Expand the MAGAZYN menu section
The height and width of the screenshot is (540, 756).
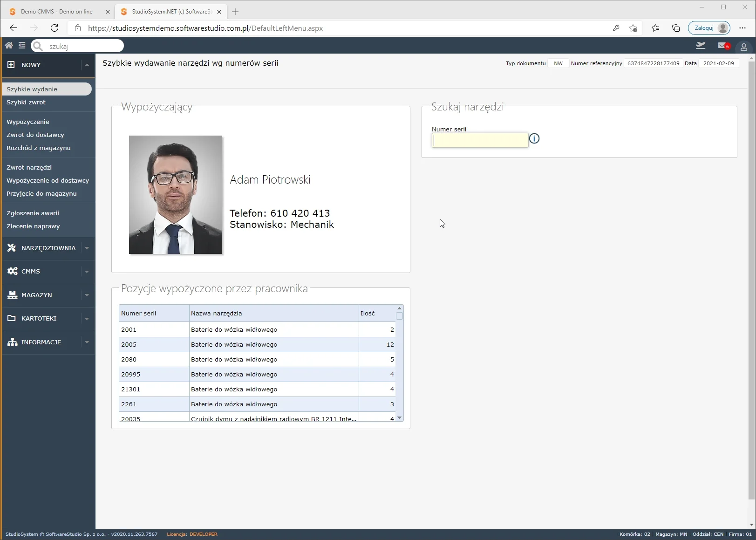tap(87, 295)
